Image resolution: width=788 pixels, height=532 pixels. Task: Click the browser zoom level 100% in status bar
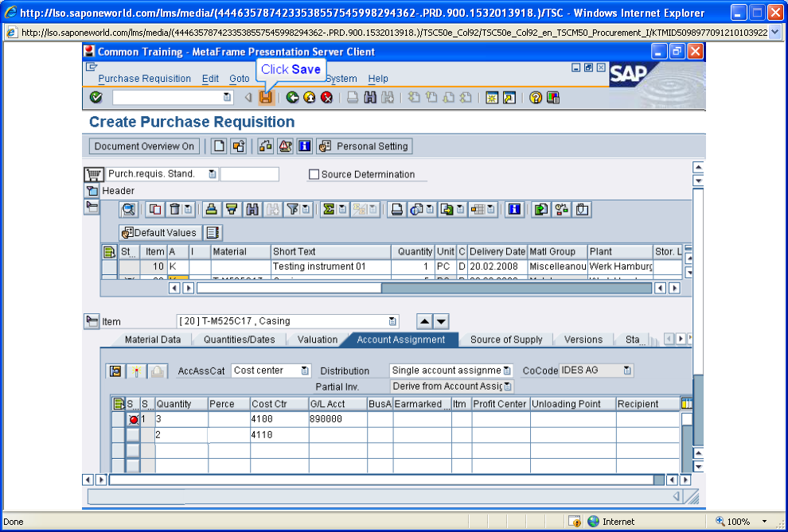739,522
